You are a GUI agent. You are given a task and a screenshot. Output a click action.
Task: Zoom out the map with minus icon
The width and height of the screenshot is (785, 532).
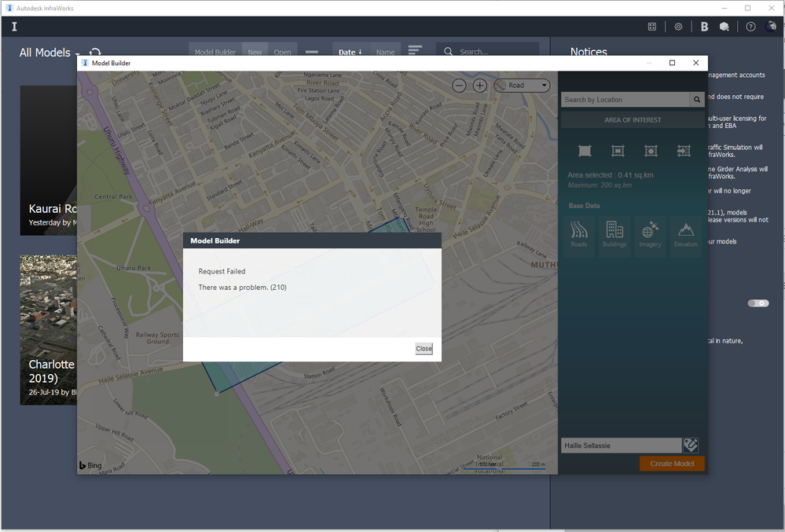pyautogui.click(x=459, y=86)
